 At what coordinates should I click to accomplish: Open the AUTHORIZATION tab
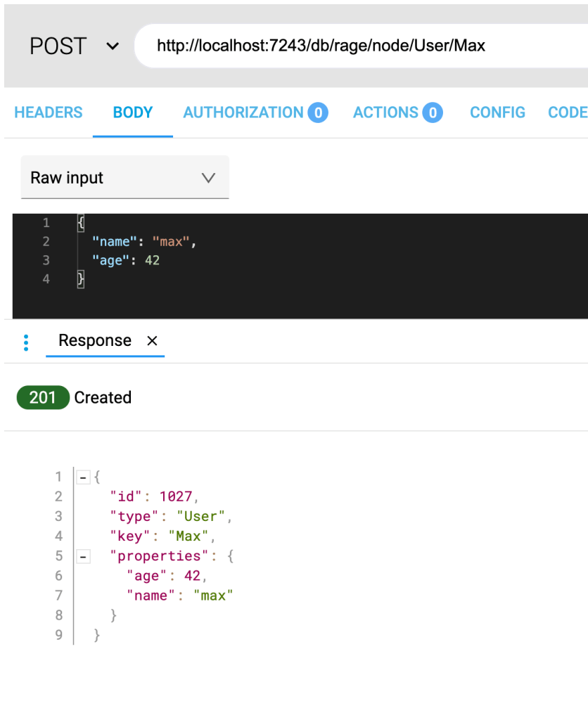click(x=243, y=112)
